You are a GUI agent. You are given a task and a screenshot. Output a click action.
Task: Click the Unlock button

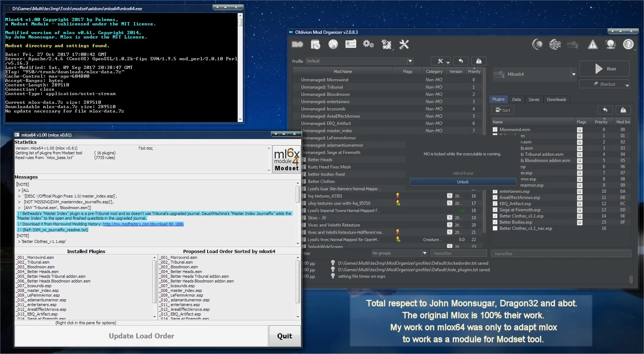pyautogui.click(x=463, y=182)
